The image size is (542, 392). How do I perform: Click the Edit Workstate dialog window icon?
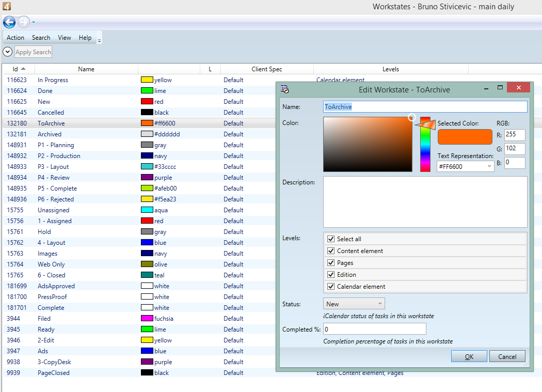coord(284,89)
